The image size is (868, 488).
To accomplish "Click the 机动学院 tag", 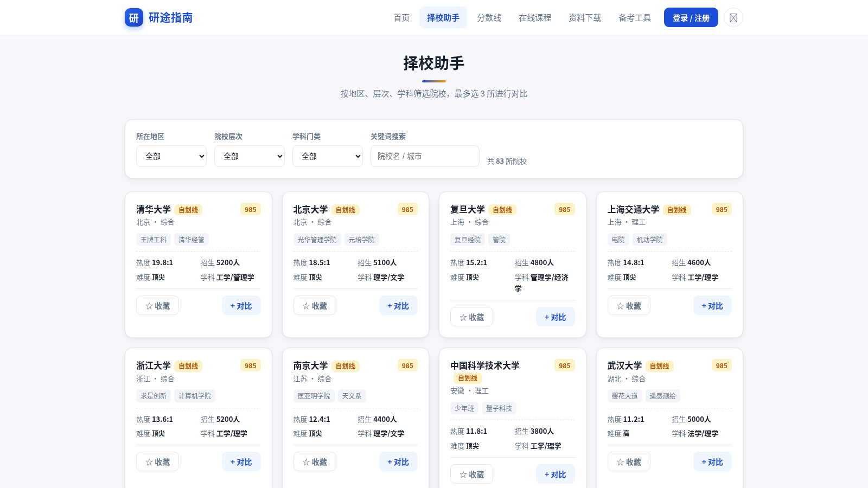I will click(x=649, y=240).
